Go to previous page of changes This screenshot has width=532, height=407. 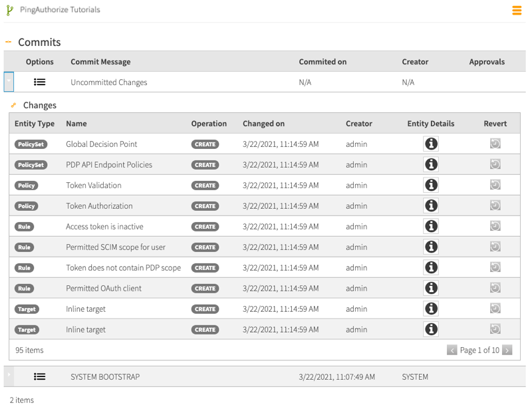click(452, 350)
